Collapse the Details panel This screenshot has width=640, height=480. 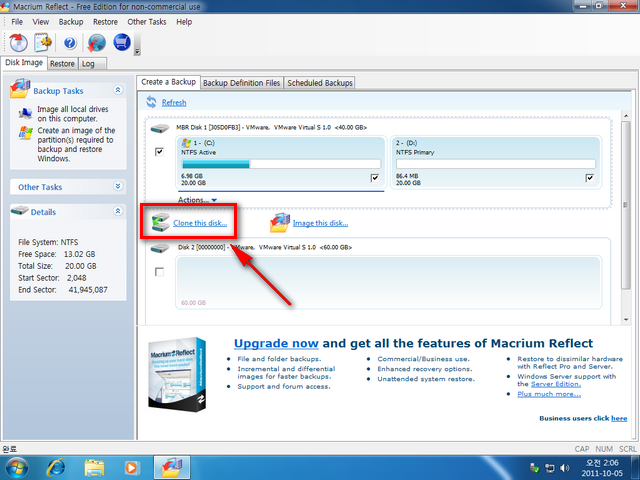(x=118, y=211)
